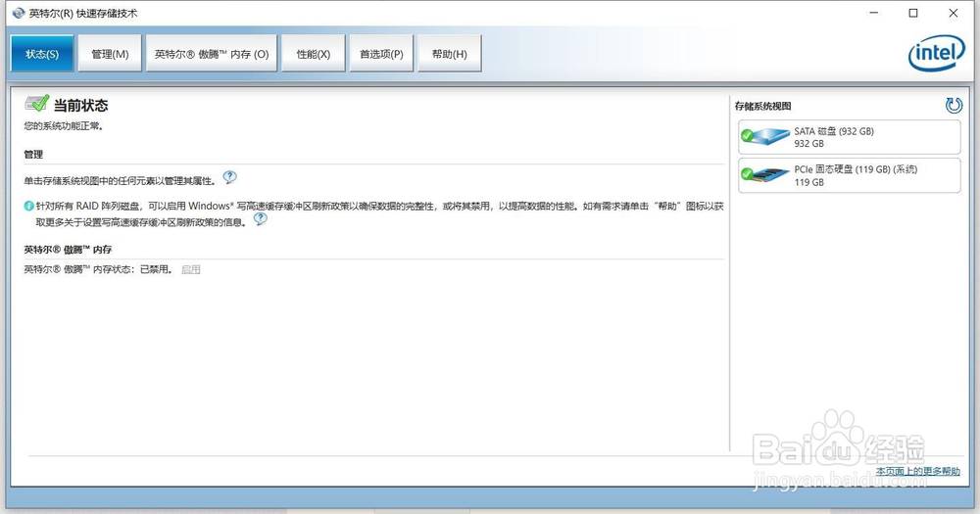The height and width of the screenshot is (514, 980).
Task: Open 本页面上的更多帮助 link
Action: [x=917, y=471]
